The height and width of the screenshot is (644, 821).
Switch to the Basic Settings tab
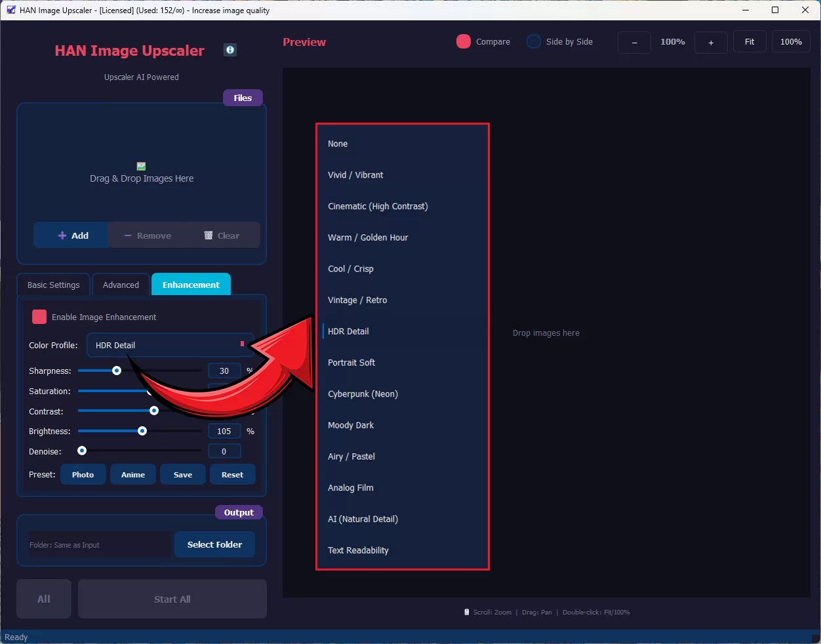coord(54,285)
